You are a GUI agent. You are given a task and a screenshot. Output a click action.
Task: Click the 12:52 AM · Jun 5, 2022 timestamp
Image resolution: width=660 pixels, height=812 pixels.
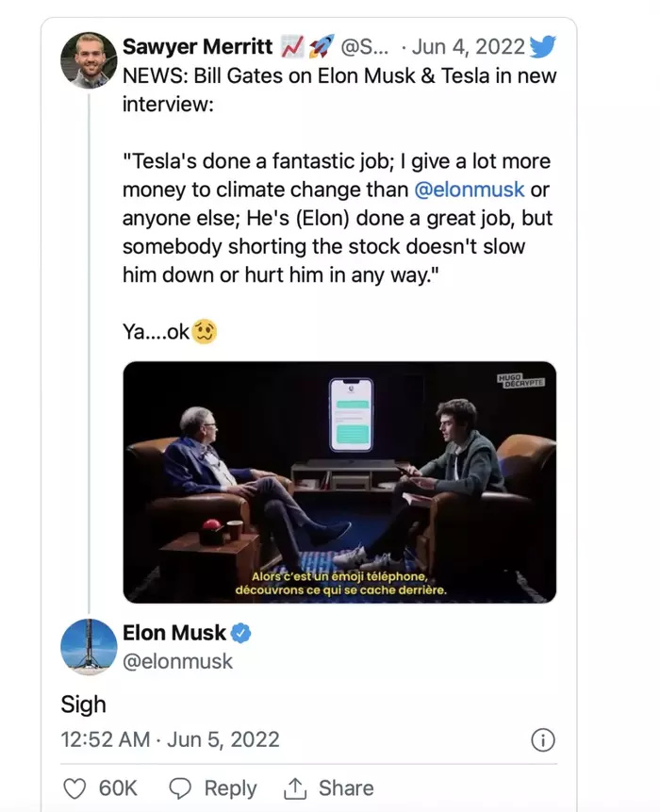click(x=170, y=739)
